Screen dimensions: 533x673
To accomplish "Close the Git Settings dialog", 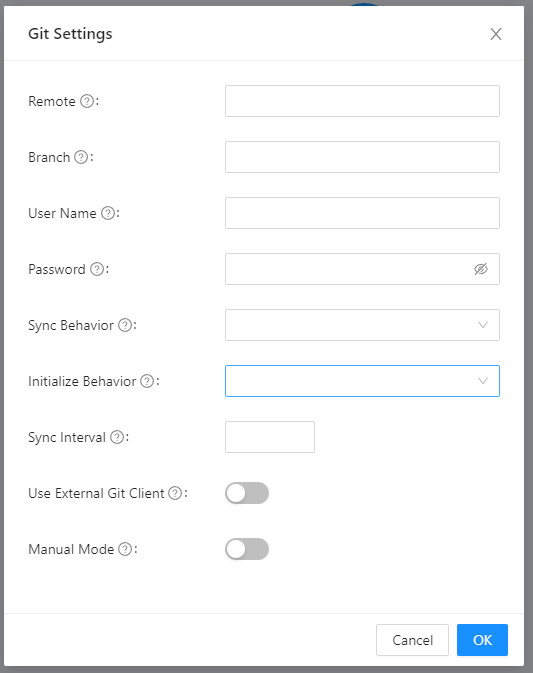I will 496,34.
